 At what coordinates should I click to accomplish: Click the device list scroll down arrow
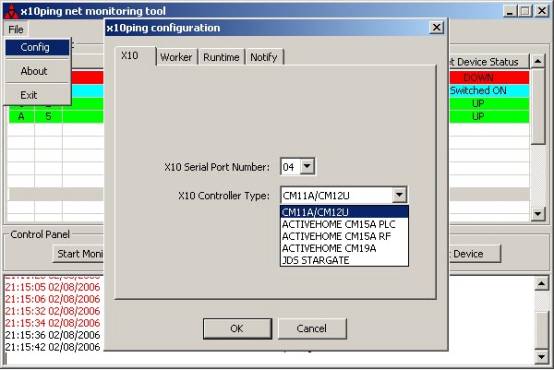tap(538, 213)
